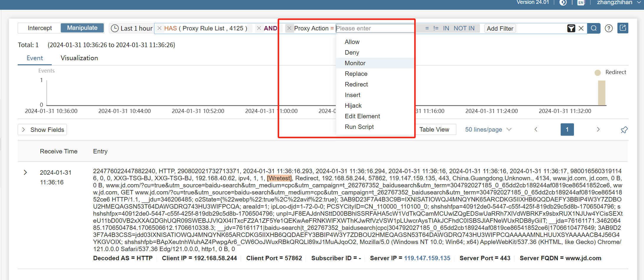Click the black funnel filter icon
This screenshot has height=280, width=644.
click(571, 28)
